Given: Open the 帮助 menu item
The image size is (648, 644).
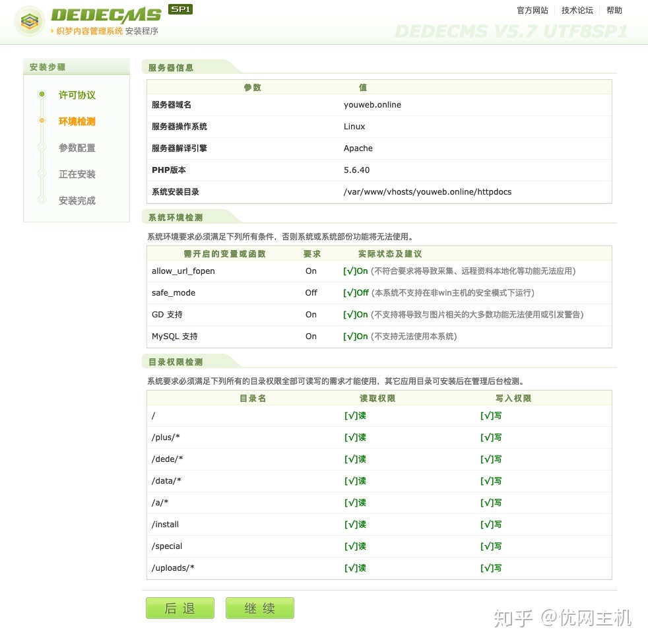Looking at the screenshot, I should (x=614, y=10).
